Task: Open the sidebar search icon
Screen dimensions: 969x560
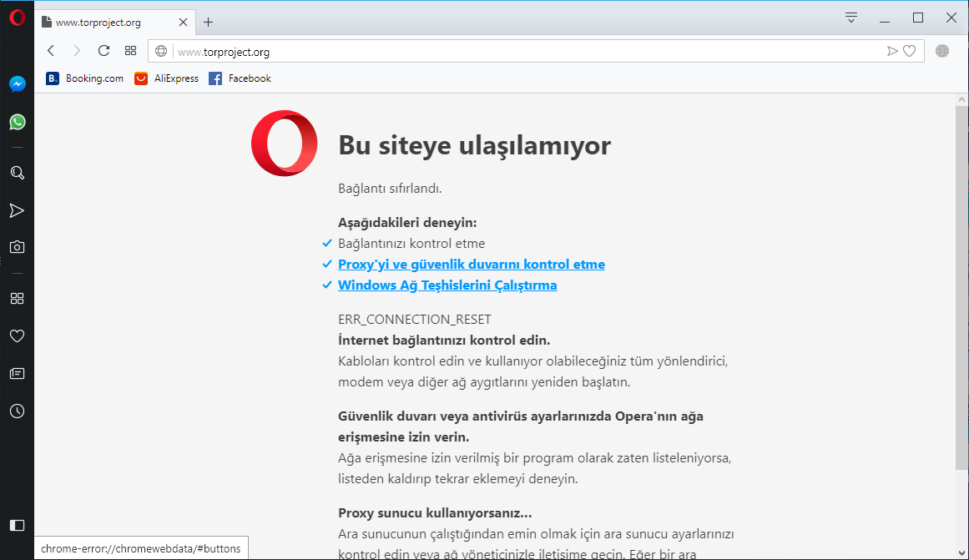Action: (17, 173)
